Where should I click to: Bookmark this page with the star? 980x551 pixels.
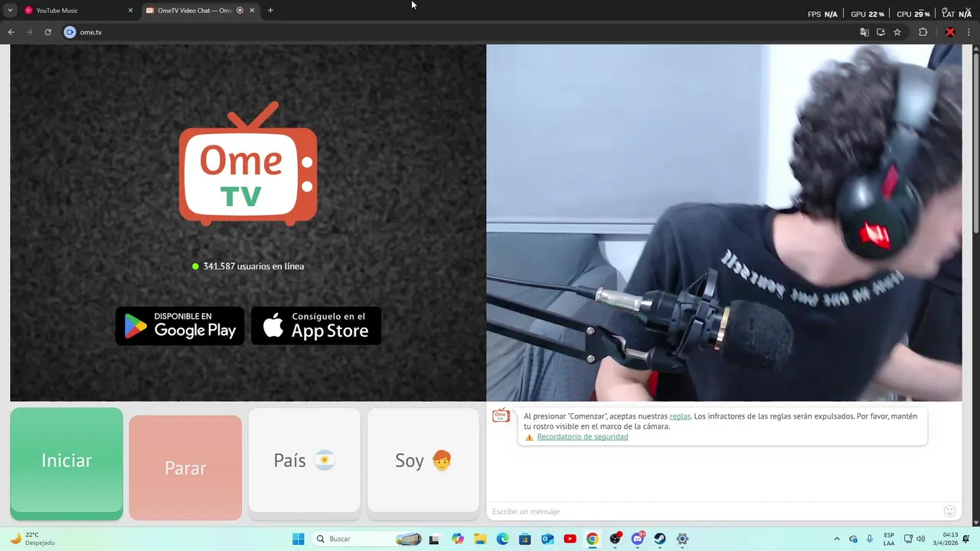(897, 32)
